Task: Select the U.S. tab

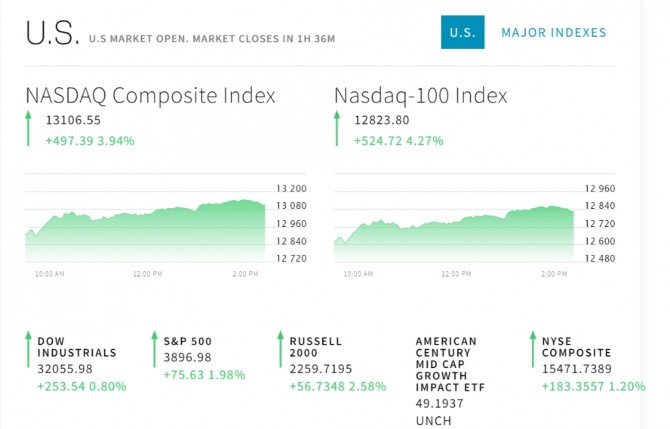Action: (x=462, y=33)
